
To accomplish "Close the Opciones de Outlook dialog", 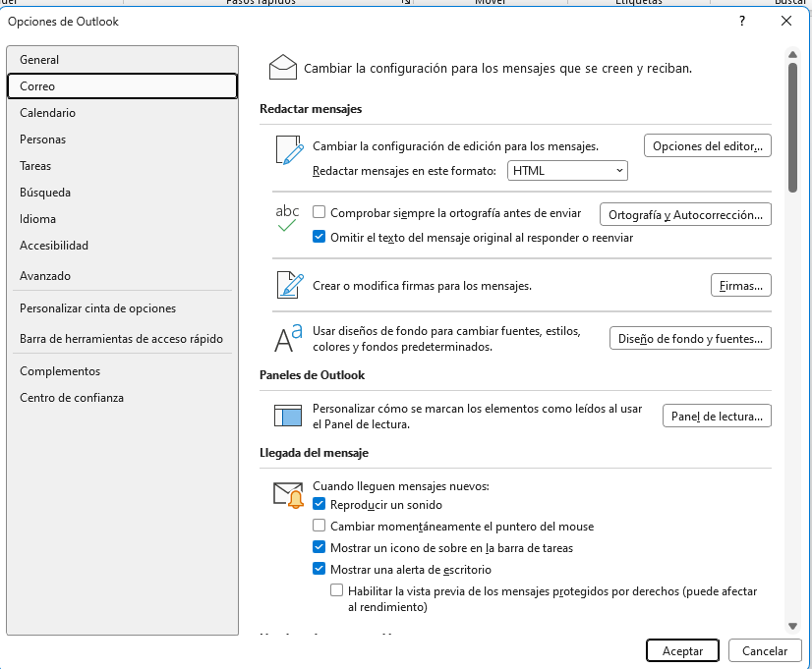I will pos(786,22).
